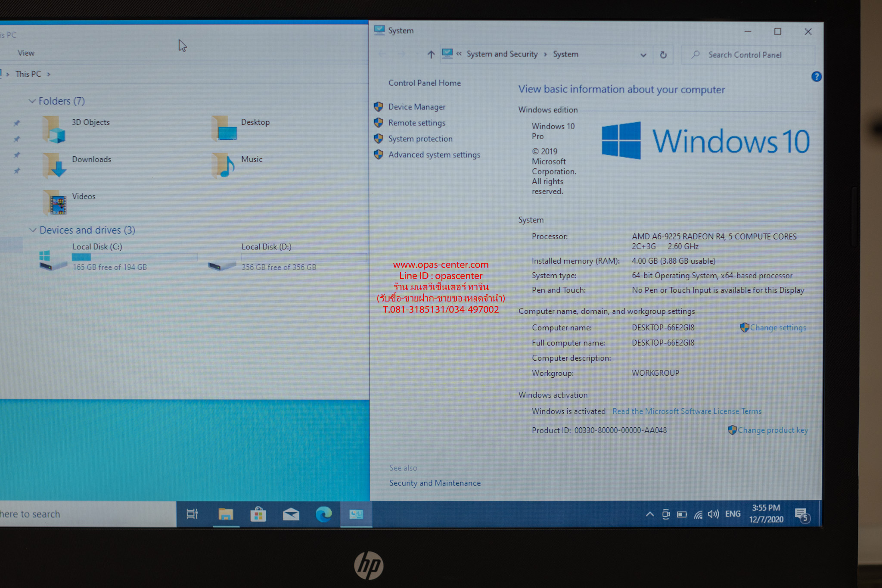Click Local Disk (C:) usage bar
Image resolution: width=882 pixels, height=588 pixels.
(x=134, y=257)
